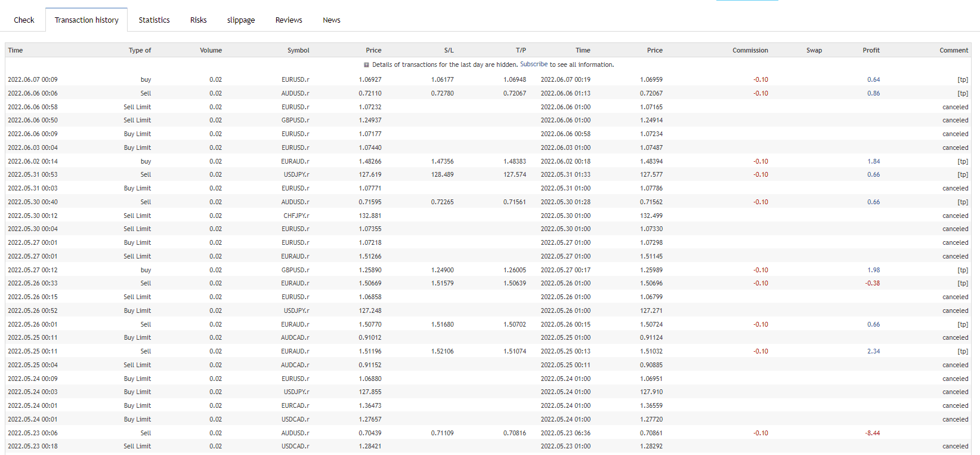Click the Type of column header

click(140, 50)
